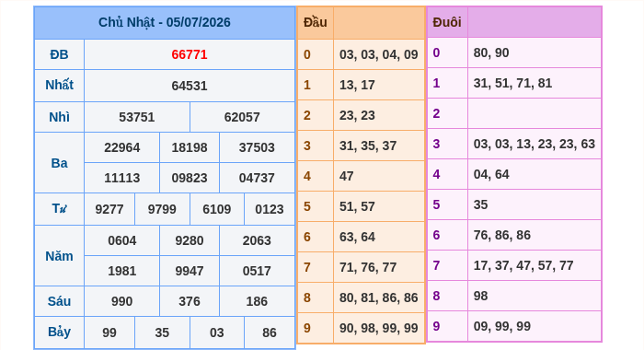Select Đầu 8 values 80, 81, 86, 86
Screen dimensions: 644x350
pyautogui.click(x=379, y=298)
